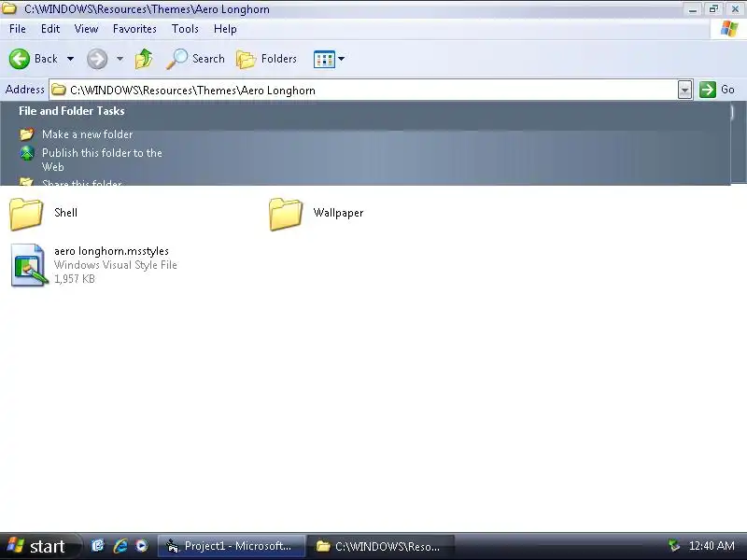The height and width of the screenshot is (560, 747).
Task: Click the grey Forward arrow icon
Action: (x=97, y=59)
